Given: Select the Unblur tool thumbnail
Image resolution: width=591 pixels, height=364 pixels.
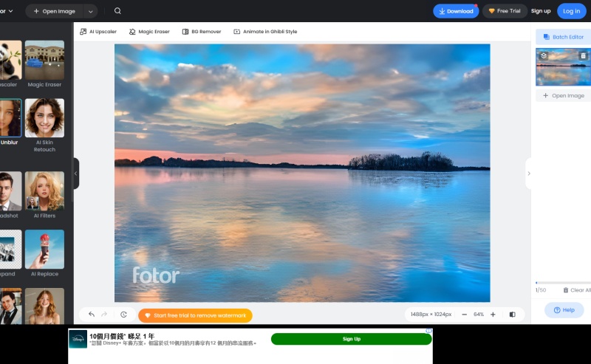Looking at the screenshot, I should click(10, 118).
